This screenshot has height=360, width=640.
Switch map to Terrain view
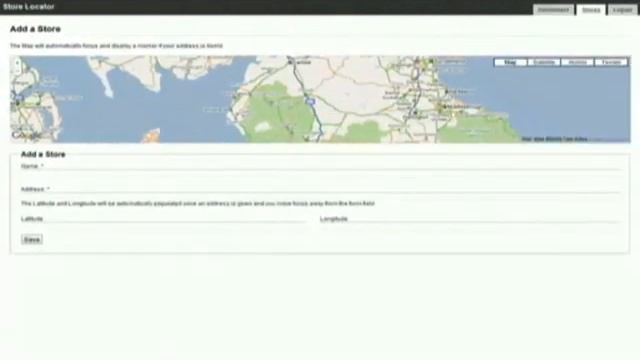point(611,62)
